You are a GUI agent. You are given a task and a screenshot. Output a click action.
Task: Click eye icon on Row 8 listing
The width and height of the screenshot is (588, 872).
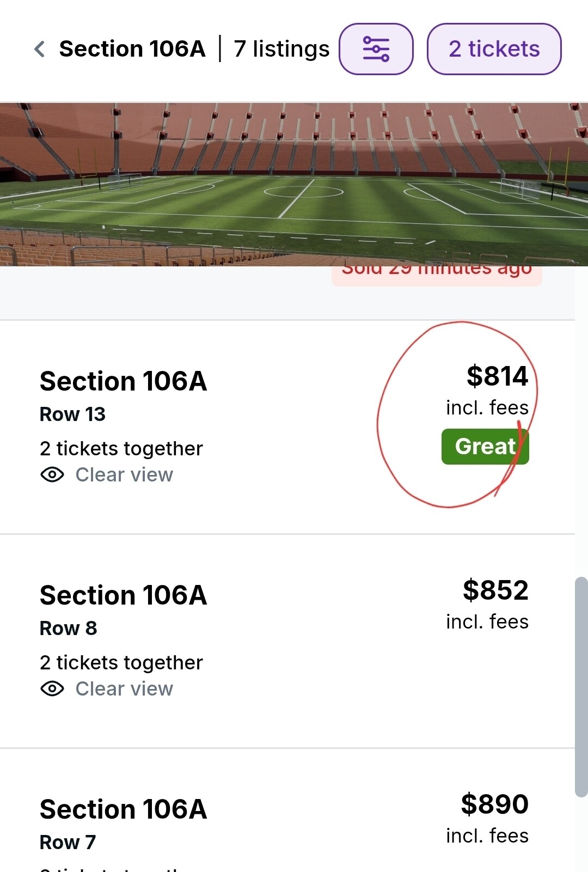52,689
